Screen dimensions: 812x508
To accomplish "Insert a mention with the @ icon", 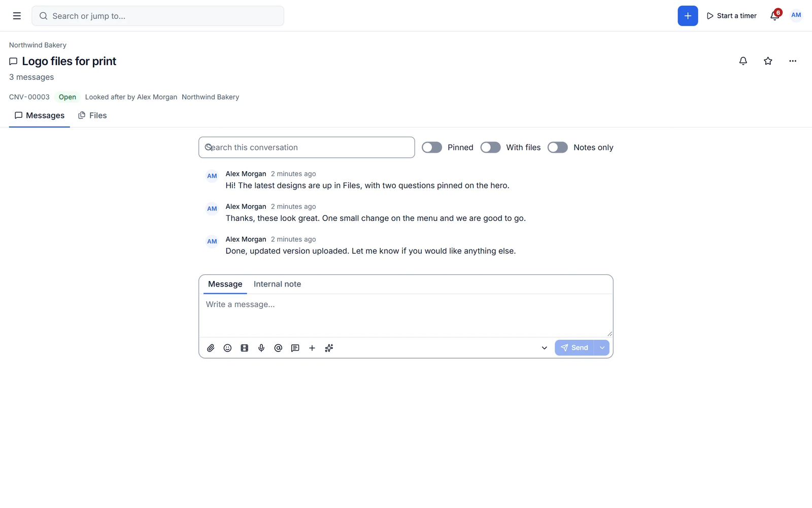I will (278, 348).
